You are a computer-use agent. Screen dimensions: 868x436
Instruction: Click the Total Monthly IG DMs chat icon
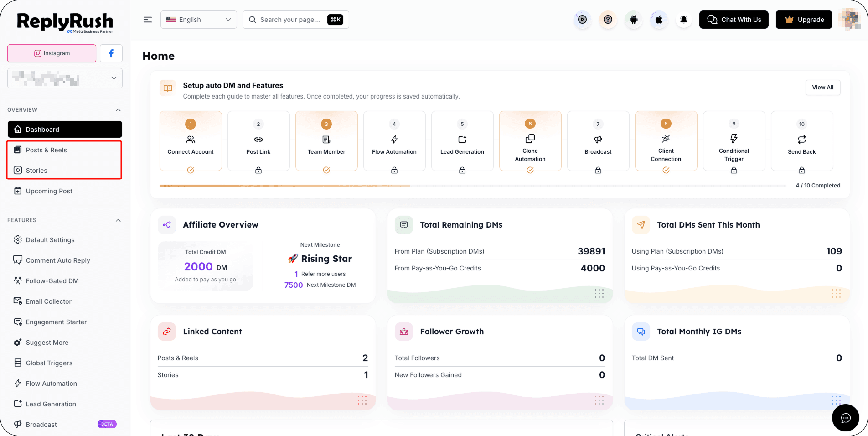[641, 332]
